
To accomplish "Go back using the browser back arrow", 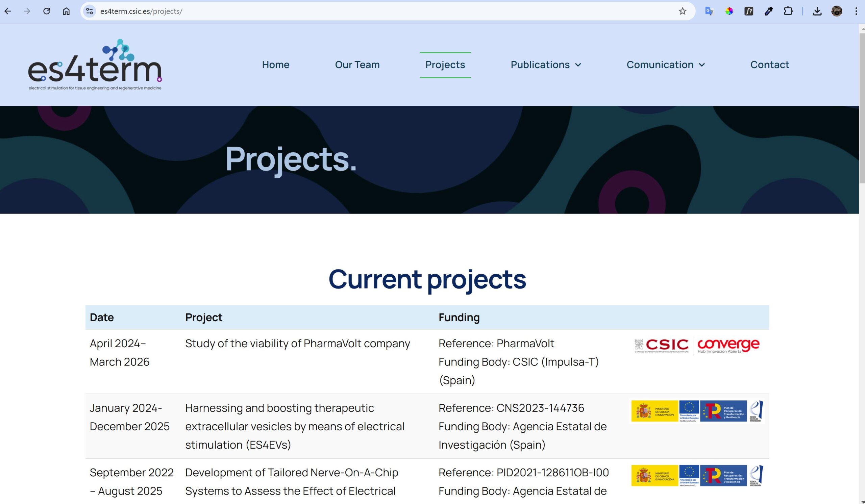I will pyautogui.click(x=8, y=11).
